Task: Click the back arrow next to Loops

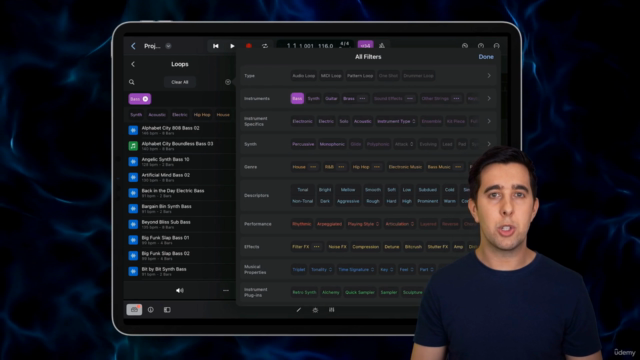Action: point(133,64)
